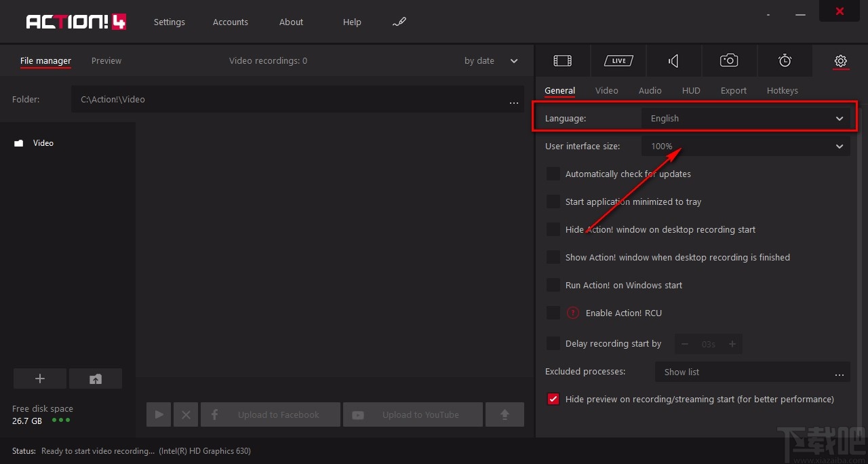868x464 pixels.
Task: Click the Free disk space 26.7 GB text
Action: (x=43, y=414)
